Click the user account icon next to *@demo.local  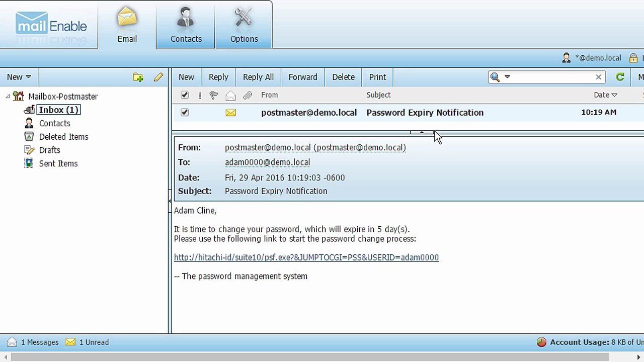click(x=567, y=58)
